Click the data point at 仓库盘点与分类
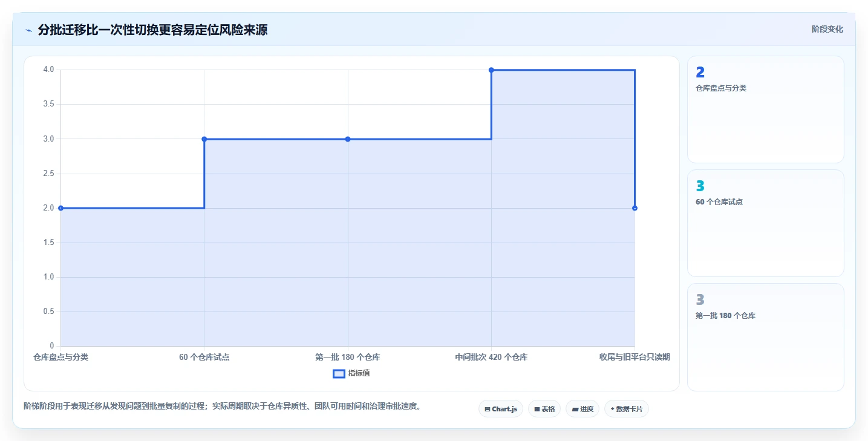 (60, 208)
